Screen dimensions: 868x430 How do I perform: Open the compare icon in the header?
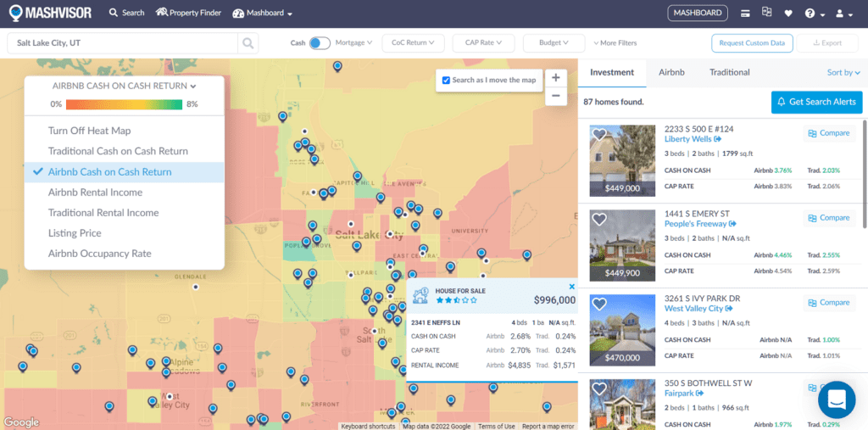click(766, 12)
